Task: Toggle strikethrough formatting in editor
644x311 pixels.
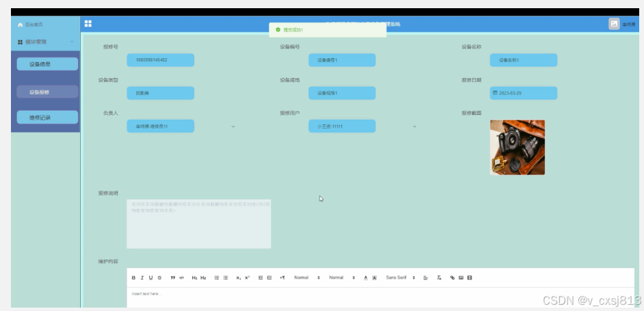Action: click(x=159, y=278)
